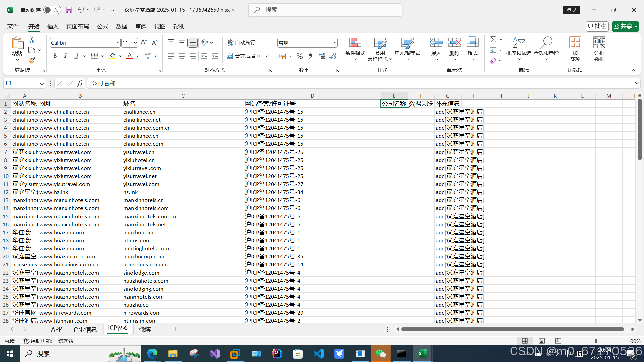Click the AutoSum sigma icon

click(493, 40)
